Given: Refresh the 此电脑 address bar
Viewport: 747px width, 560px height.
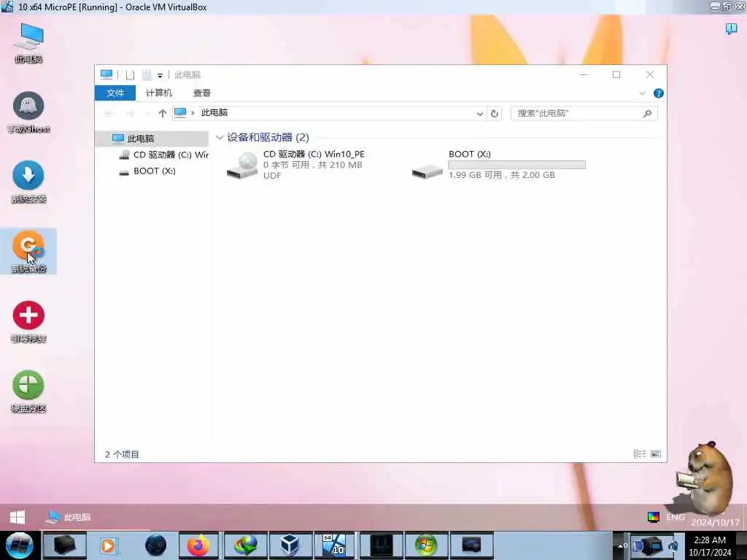Looking at the screenshot, I should [x=495, y=113].
